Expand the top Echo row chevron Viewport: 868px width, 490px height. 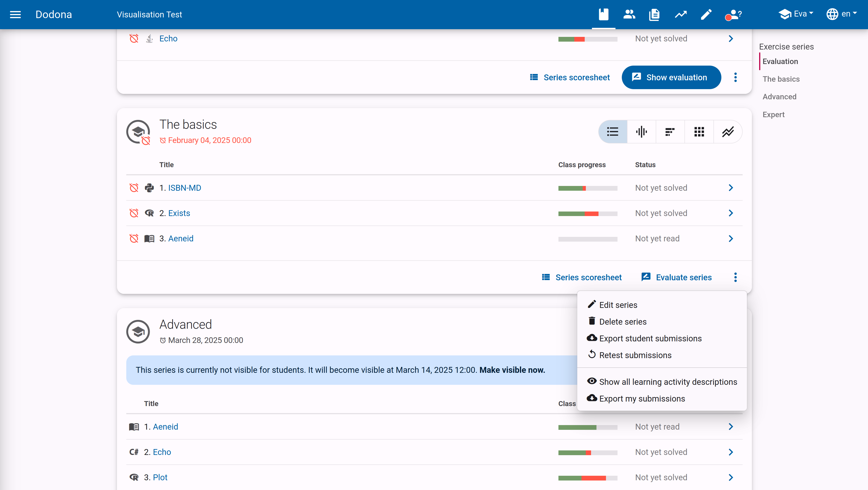[x=730, y=38]
